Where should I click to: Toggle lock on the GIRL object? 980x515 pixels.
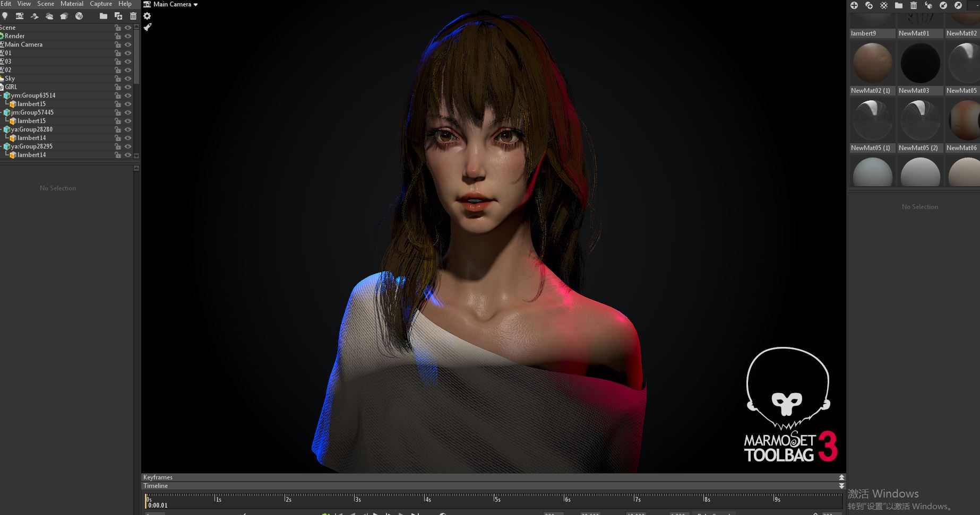(x=118, y=87)
